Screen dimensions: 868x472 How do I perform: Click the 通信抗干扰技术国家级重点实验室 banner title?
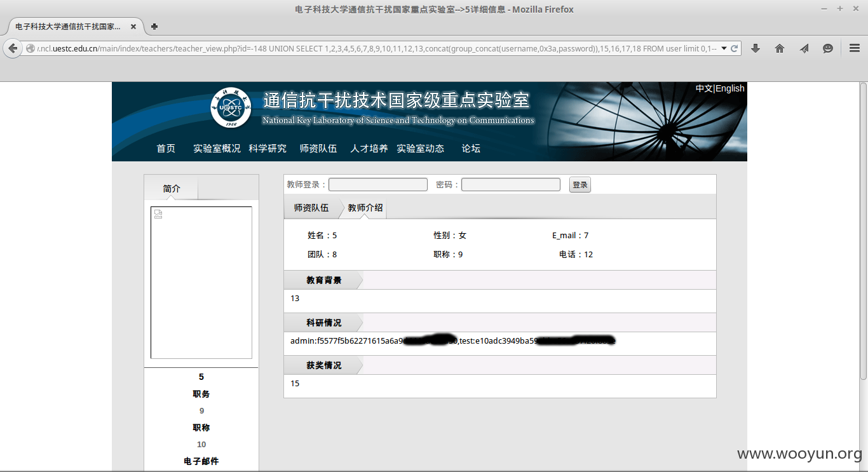click(x=397, y=101)
